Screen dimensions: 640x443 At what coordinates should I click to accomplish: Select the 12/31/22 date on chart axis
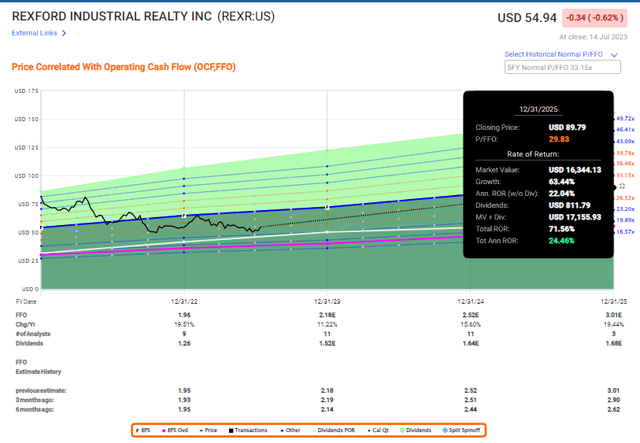[185, 299]
